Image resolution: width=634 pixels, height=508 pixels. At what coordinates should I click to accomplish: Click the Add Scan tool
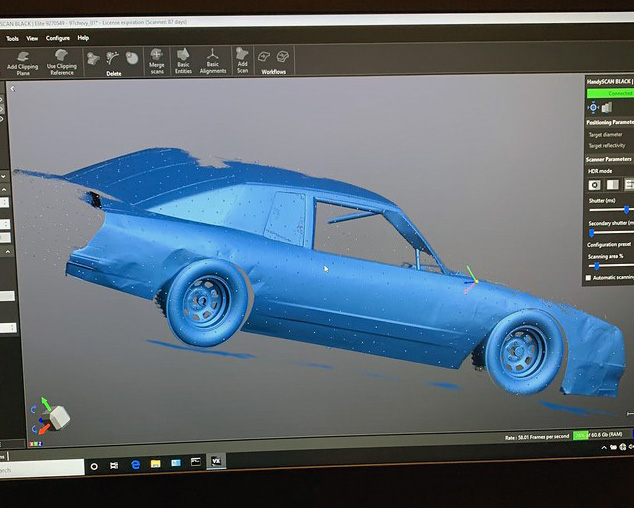click(x=242, y=60)
